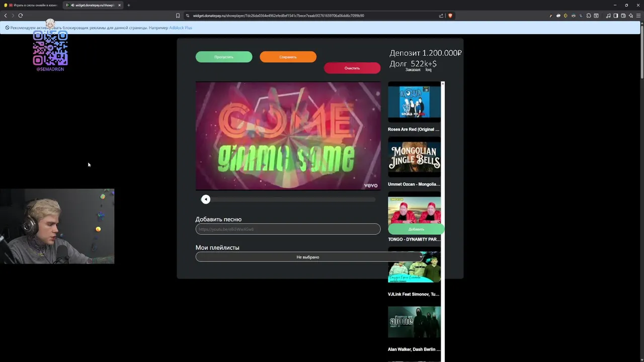The width and height of the screenshot is (644, 362).
Task: Open the browser hamburger main menu
Action: click(638, 16)
